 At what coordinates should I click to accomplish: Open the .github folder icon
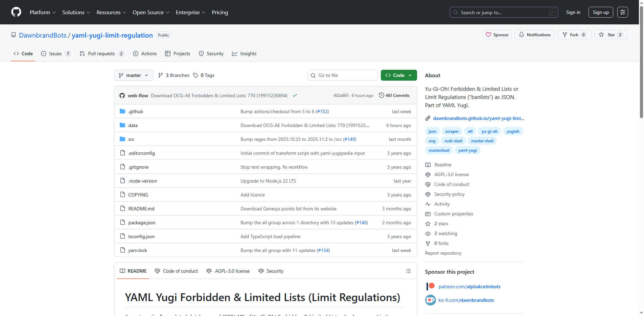point(122,111)
